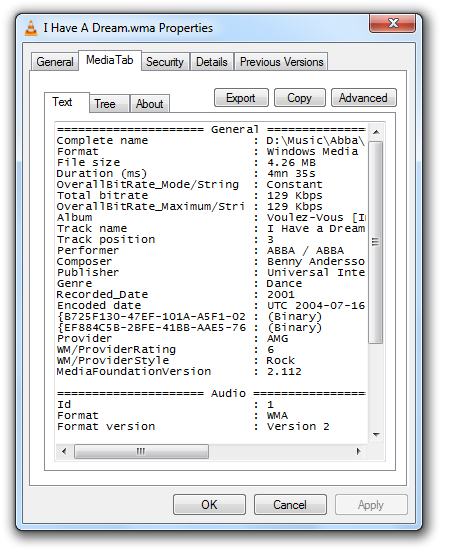Click horizontal scrollbar left arrow
The image size is (451, 555).
[64, 451]
